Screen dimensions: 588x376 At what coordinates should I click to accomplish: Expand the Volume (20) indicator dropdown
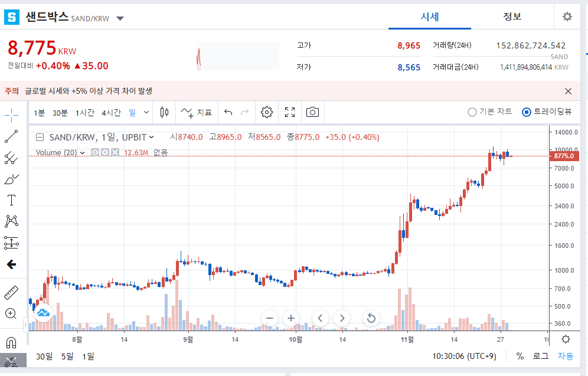(x=83, y=152)
